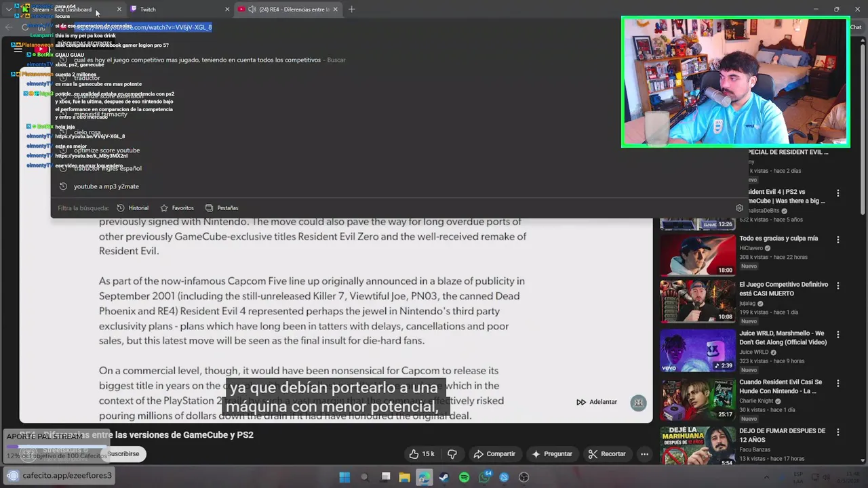Open 'Deje la marihuana' thumbnail 5:54
868x488 pixels.
tap(698, 445)
